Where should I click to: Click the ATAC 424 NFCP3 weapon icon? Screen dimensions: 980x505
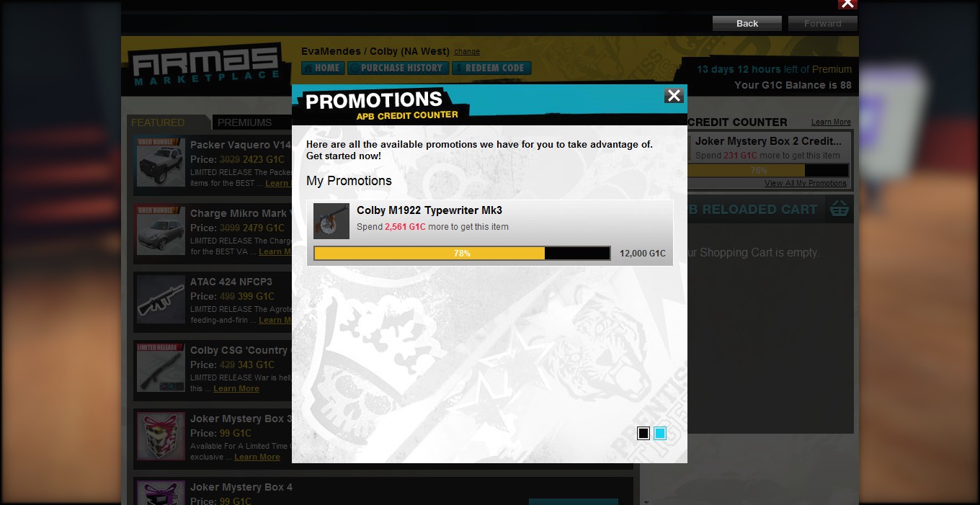161,300
